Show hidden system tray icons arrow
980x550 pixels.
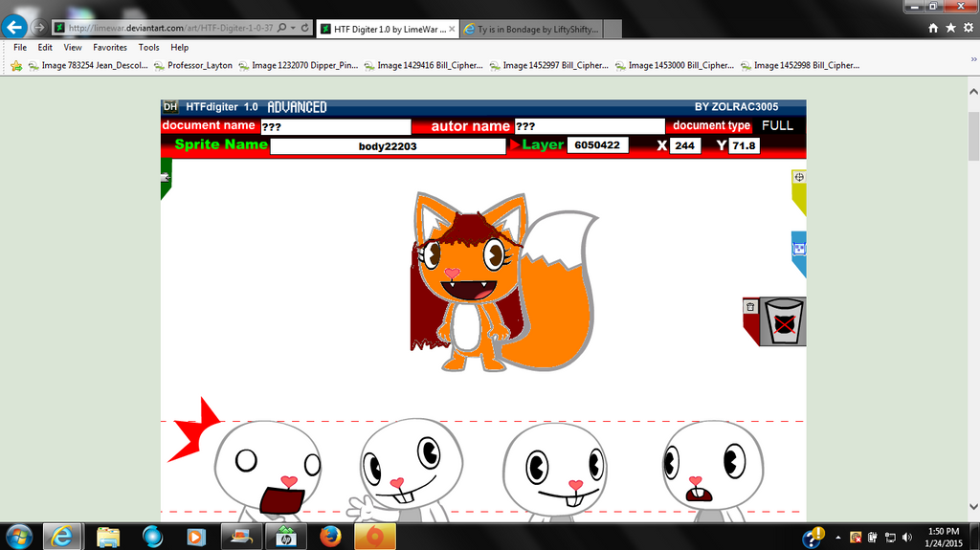[x=838, y=537]
